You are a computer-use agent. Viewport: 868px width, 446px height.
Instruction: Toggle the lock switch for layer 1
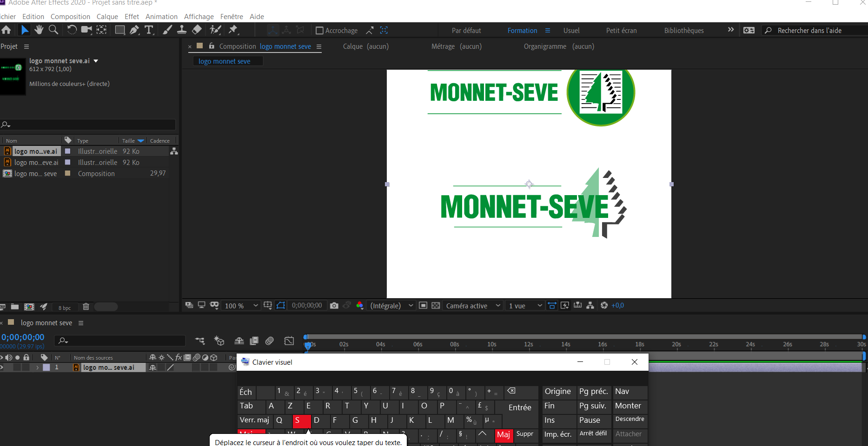pos(27,367)
